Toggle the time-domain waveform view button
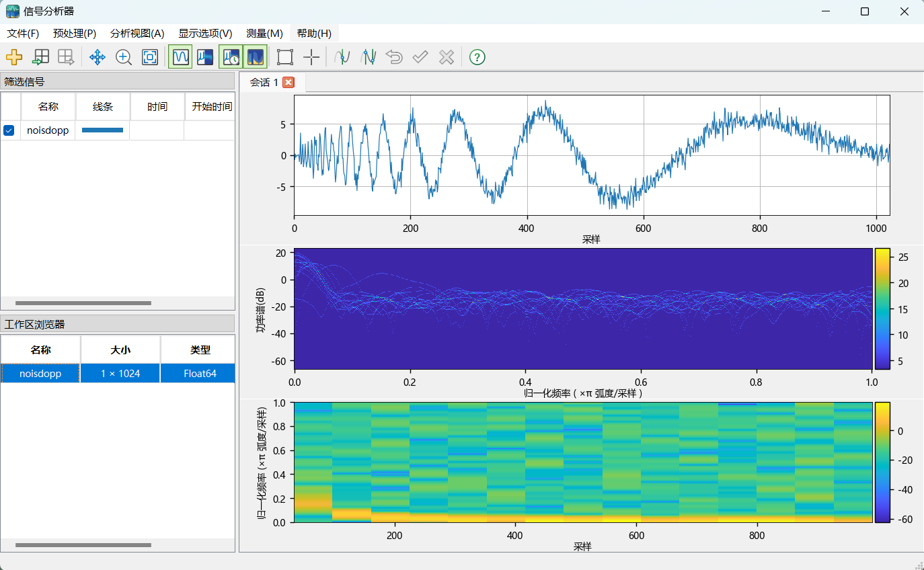The image size is (924, 570). [180, 57]
